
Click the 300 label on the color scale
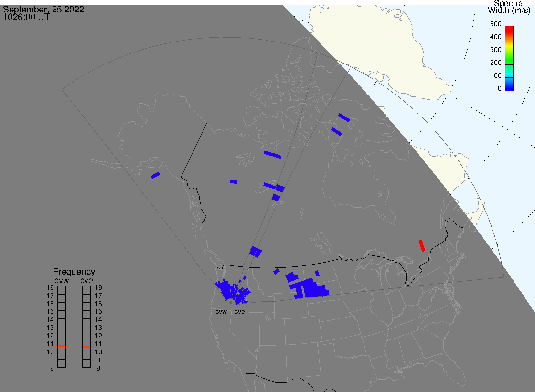coord(495,50)
